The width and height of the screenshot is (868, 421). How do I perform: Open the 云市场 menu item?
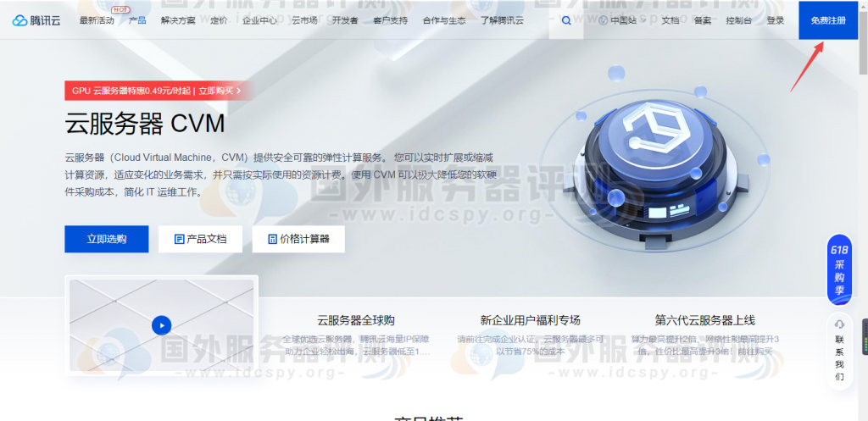tap(304, 20)
